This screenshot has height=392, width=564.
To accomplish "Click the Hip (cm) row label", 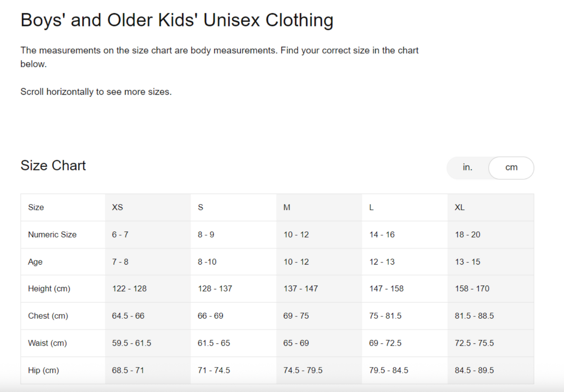I will [43, 370].
